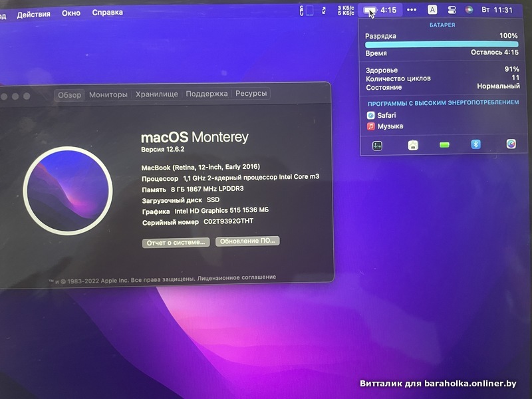Click the 'Intel HD Graphics 515 1536 МБ' value
This screenshot has height=399, width=532.
click(221, 211)
